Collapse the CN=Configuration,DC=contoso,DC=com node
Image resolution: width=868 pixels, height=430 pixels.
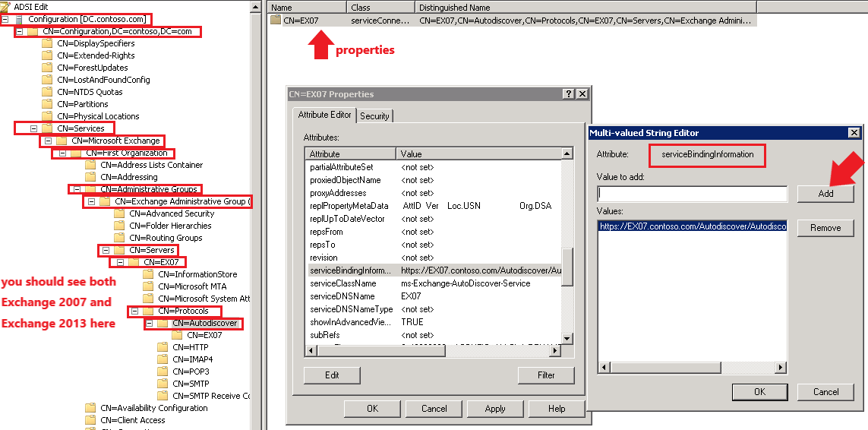[20, 32]
